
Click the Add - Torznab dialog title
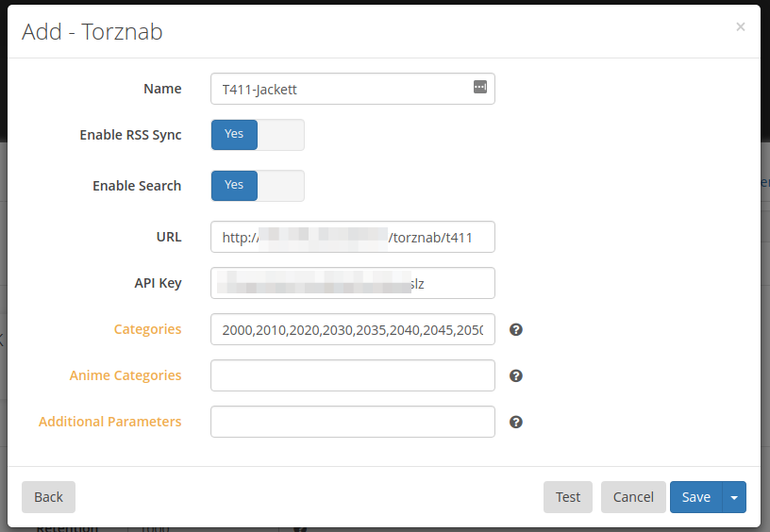[92, 32]
